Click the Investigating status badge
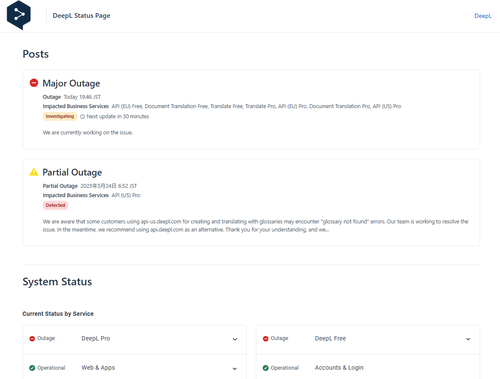500x379 pixels. (x=60, y=116)
